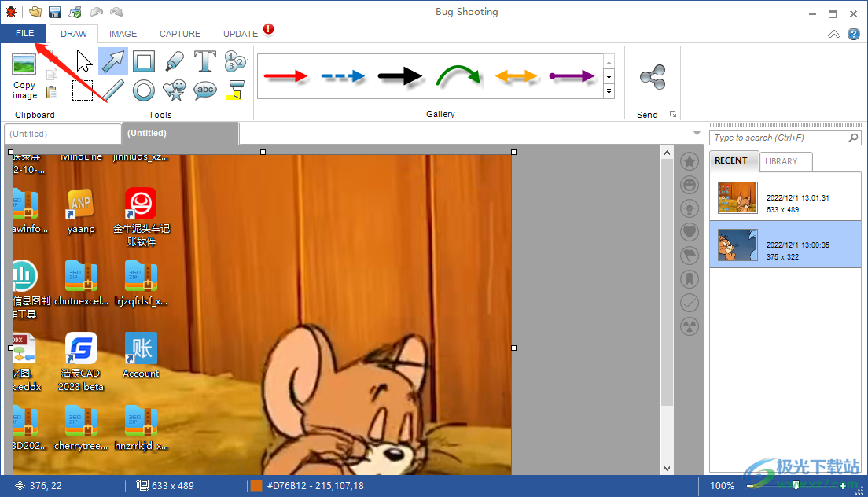Click the zoom out minus button
This screenshot has height=497, width=868.
749,486
